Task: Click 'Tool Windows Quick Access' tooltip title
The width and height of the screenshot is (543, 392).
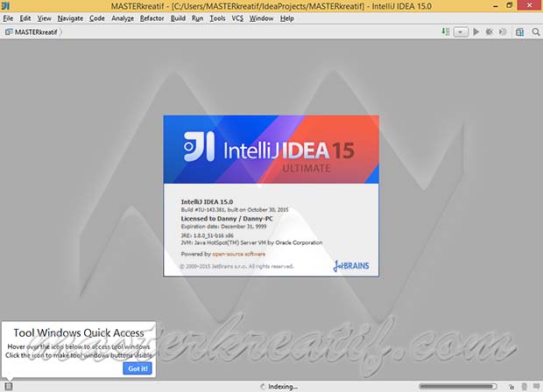Action: point(79,332)
